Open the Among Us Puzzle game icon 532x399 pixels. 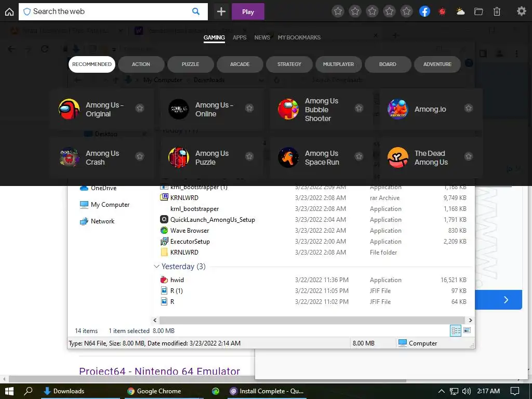(x=179, y=157)
